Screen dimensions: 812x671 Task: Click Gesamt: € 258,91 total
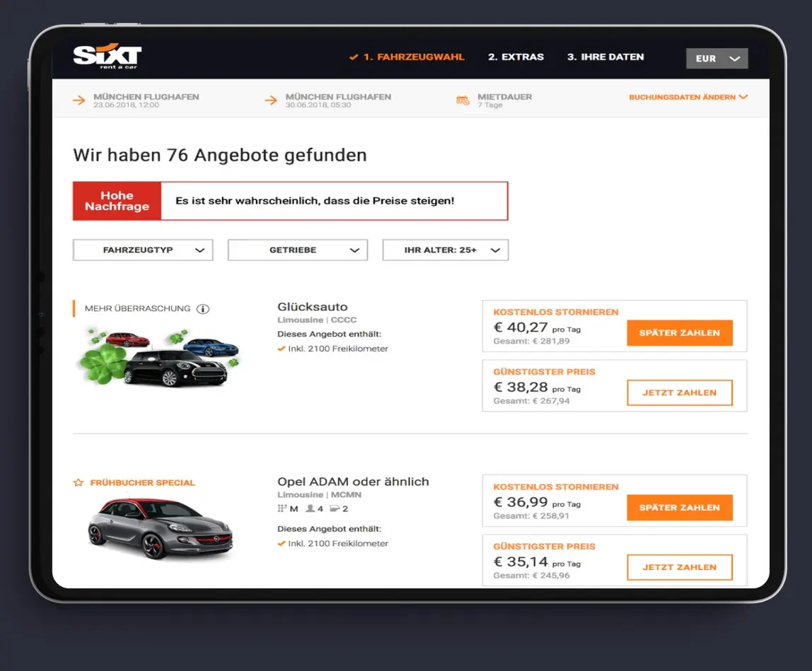pyautogui.click(x=531, y=515)
